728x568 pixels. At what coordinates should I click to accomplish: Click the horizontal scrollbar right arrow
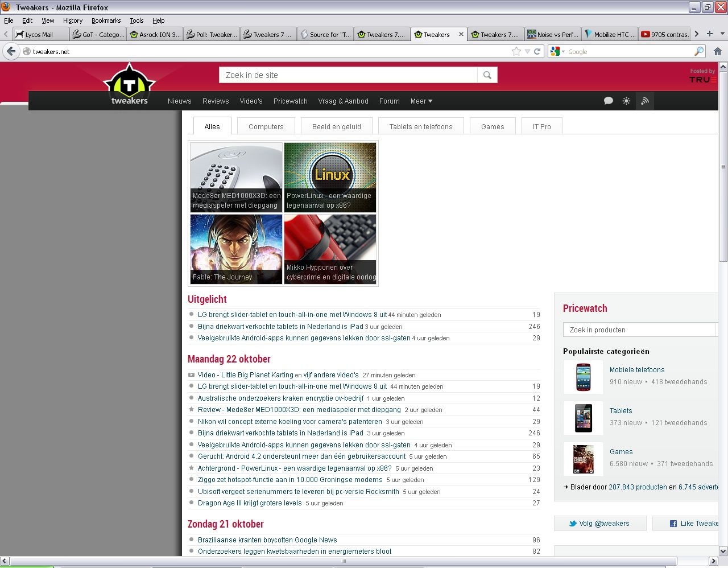[x=713, y=561]
